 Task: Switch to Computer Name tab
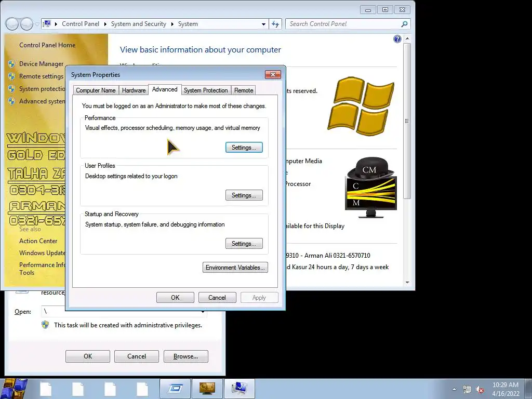pyautogui.click(x=96, y=90)
